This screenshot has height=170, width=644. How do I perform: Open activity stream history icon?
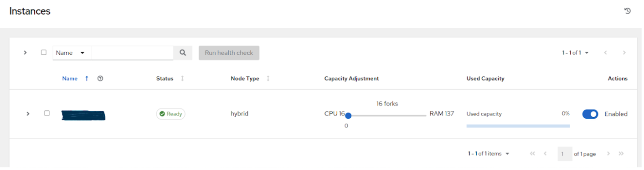click(627, 11)
